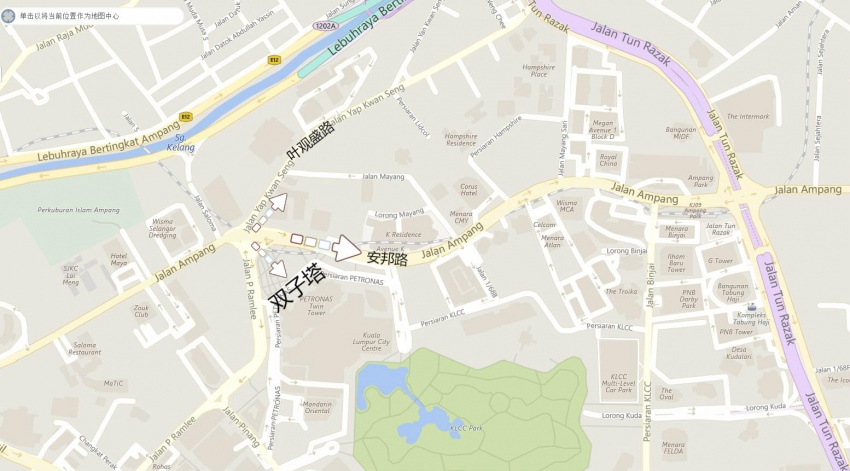This screenshot has height=471, width=850.
Task: Click the Hampshire Place label
Action: tap(538, 71)
